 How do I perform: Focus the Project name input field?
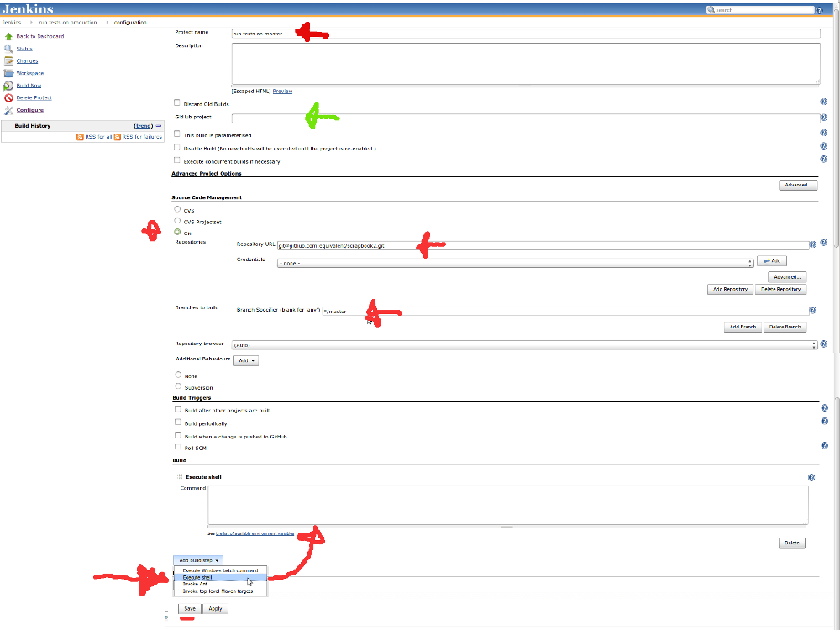526,34
